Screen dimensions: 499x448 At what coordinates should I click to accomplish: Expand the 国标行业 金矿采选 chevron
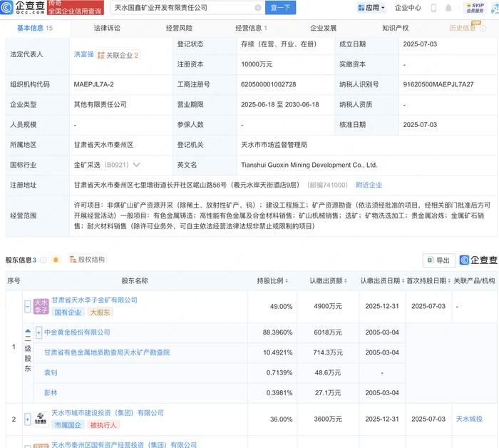(137, 165)
